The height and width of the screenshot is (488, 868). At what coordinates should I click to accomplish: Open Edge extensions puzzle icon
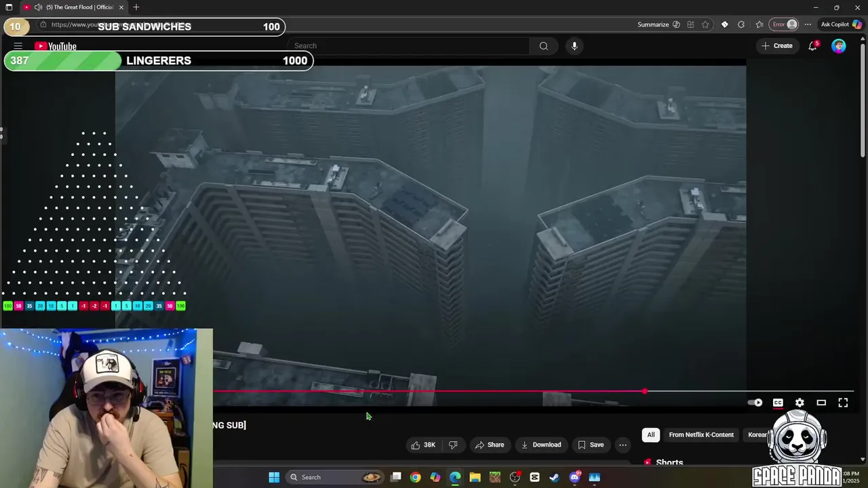[741, 24]
